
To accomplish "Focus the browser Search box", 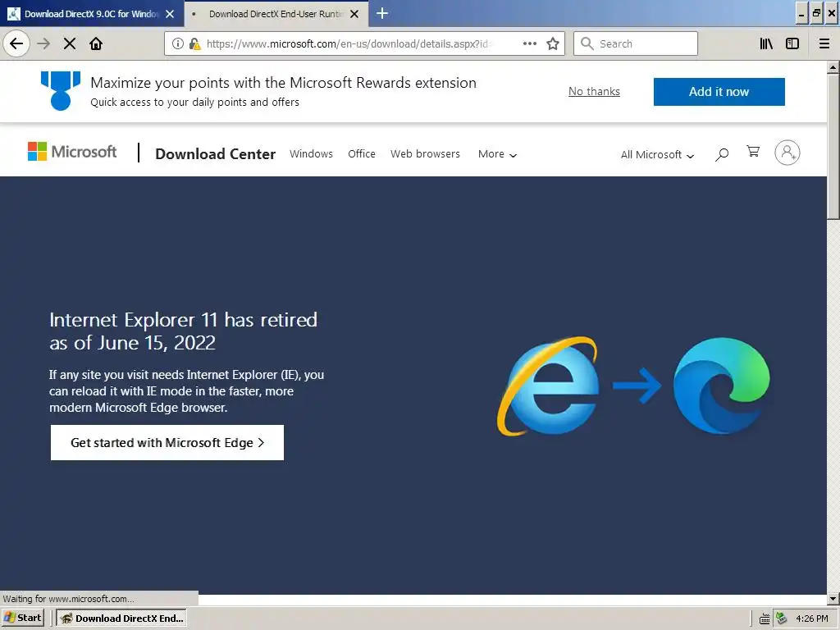I will point(636,43).
